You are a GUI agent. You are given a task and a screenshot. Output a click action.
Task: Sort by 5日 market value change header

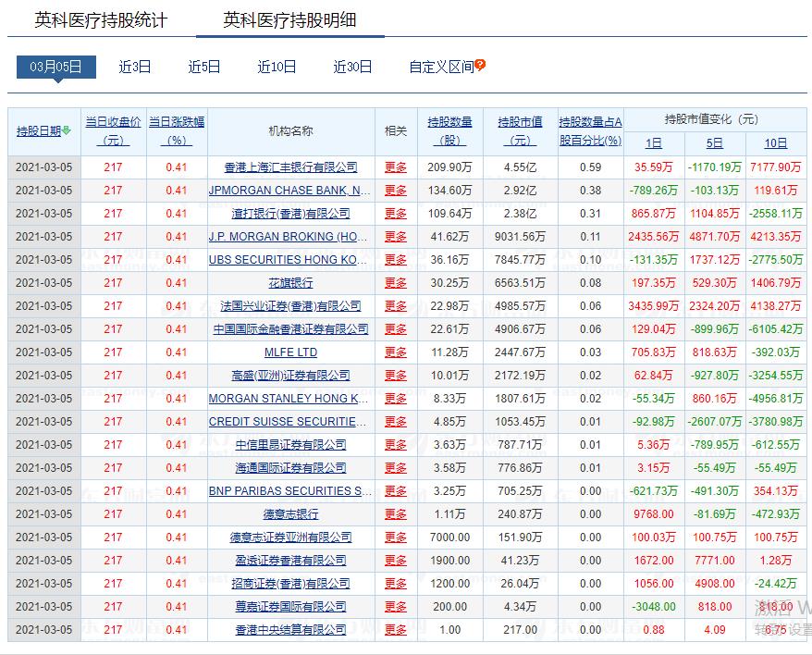[x=715, y=143]
